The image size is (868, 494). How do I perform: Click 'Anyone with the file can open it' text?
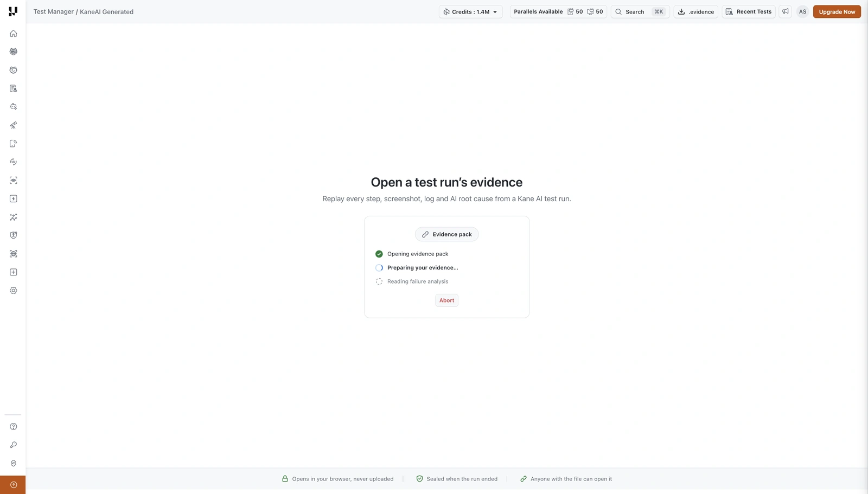click(x=571, y=479)
